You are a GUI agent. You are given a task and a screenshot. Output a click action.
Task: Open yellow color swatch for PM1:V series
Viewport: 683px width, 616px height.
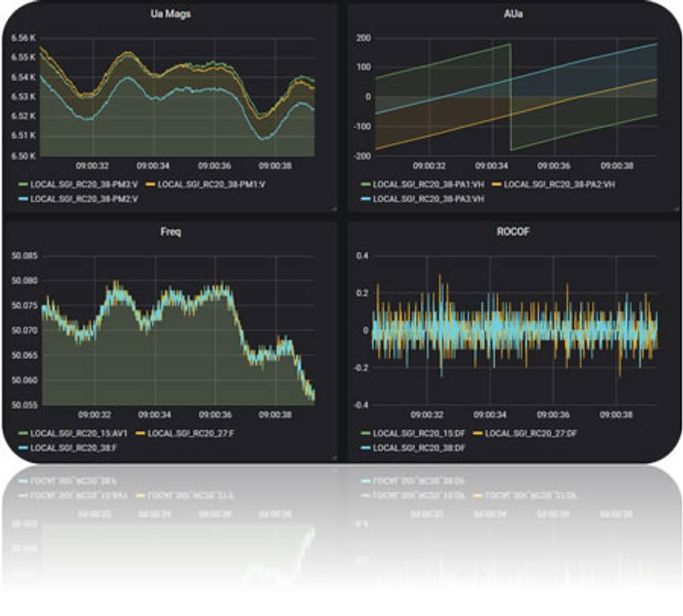tap(150, 184)
